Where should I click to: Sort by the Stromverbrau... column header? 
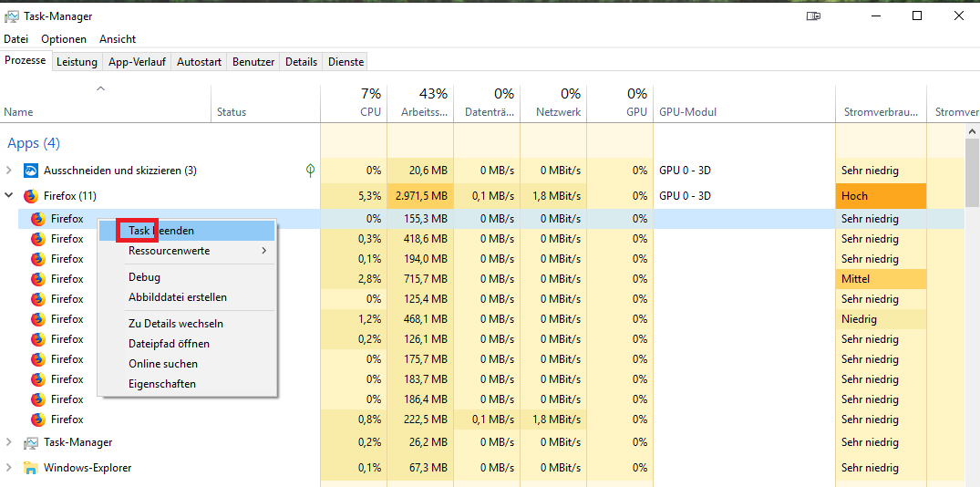click(x=882, y=103)
